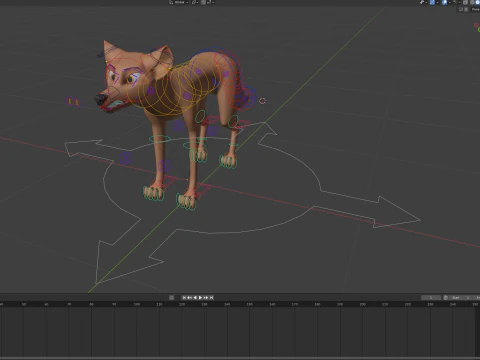Jump to previous keyframe
Screen dimensions: 480x360
189,297
